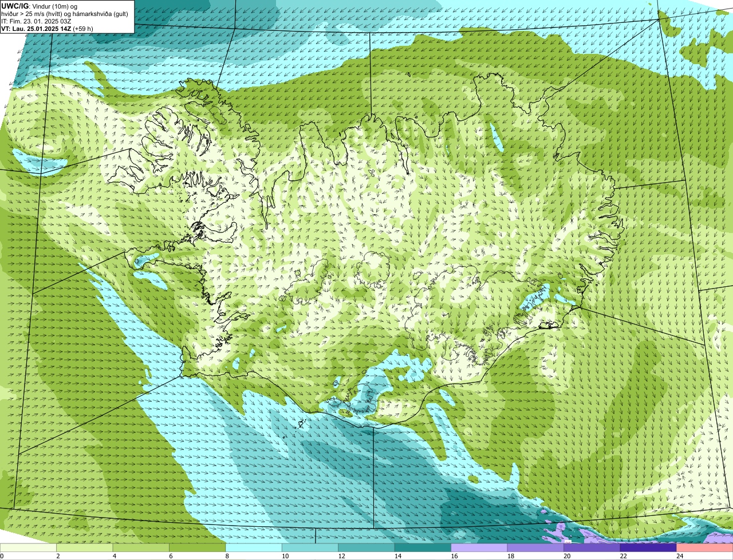733x560 pixels.
Task: Click the 'UWC/IG: Vindur (10m) og' title line
Action: point(39,5)
